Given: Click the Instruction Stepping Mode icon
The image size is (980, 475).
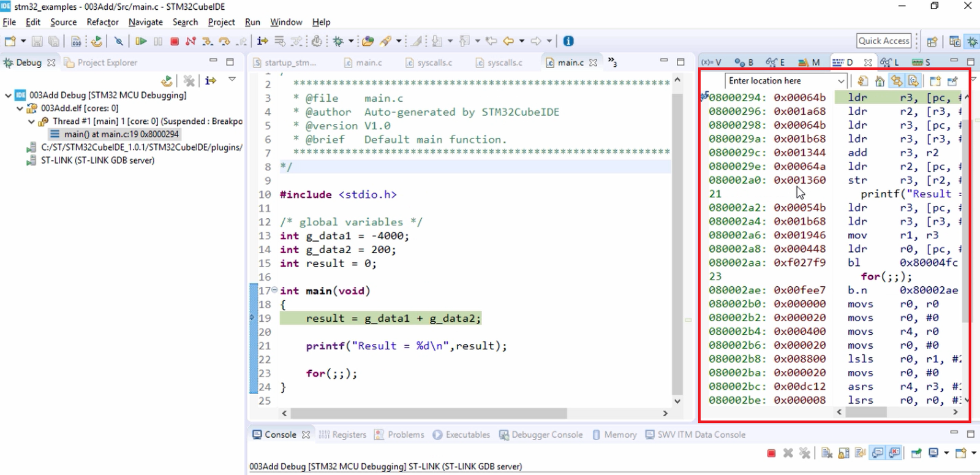Looking at the screenshot, I should [x=263, y=41].
